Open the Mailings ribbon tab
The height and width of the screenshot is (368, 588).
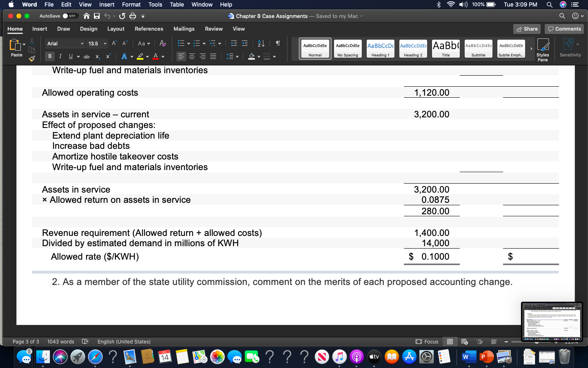coord(184,29)
